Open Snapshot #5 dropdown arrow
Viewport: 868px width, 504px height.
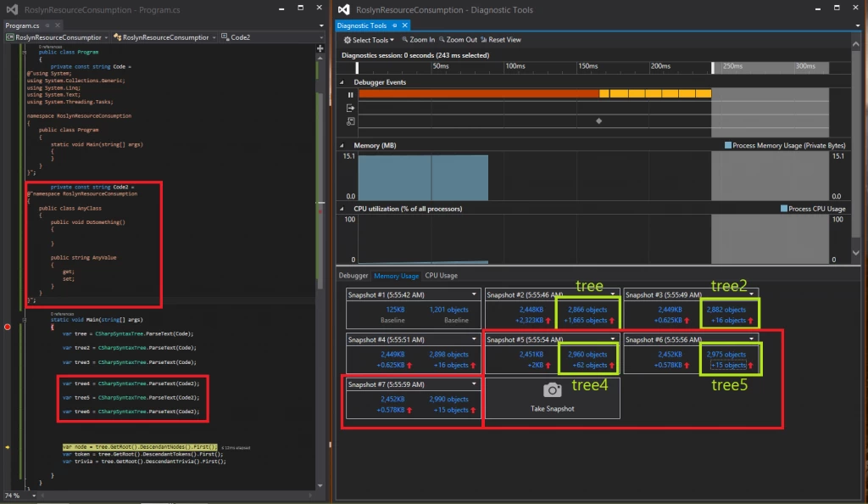pyautogui.click(x=613, y=339)
